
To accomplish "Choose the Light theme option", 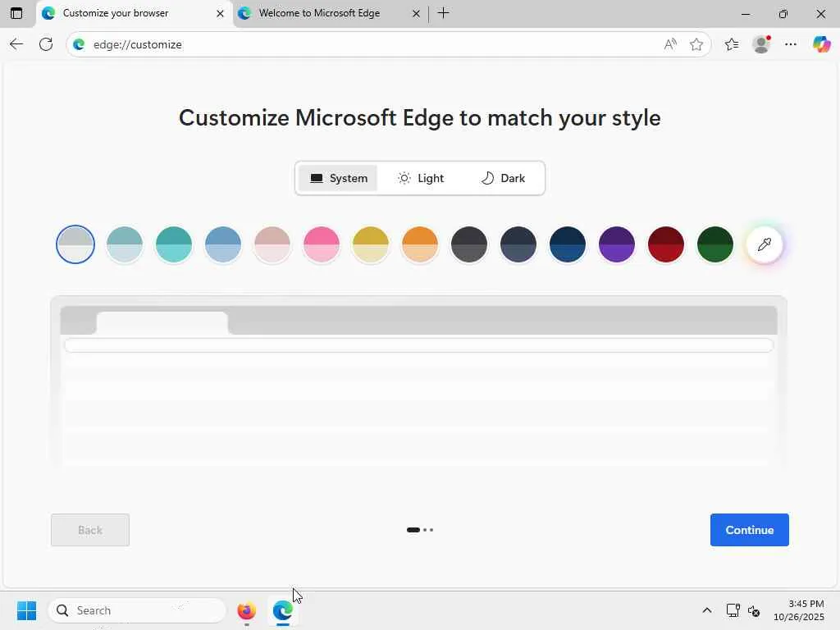I will 421,178.
